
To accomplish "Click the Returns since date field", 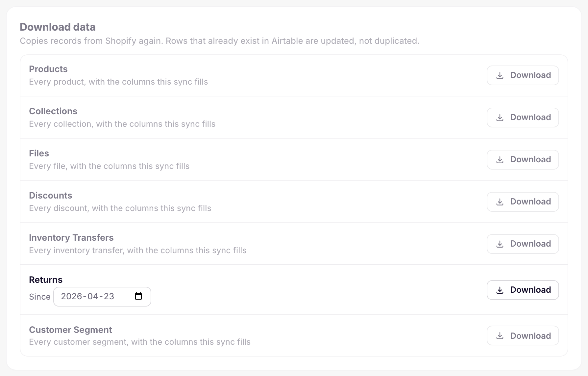I will coord(102,297).
